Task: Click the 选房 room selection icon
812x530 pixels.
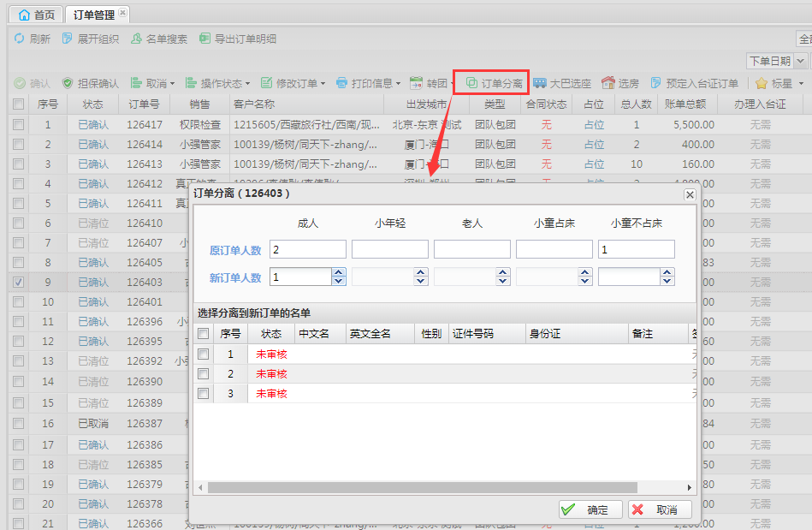Action: [x=608, y=83]
